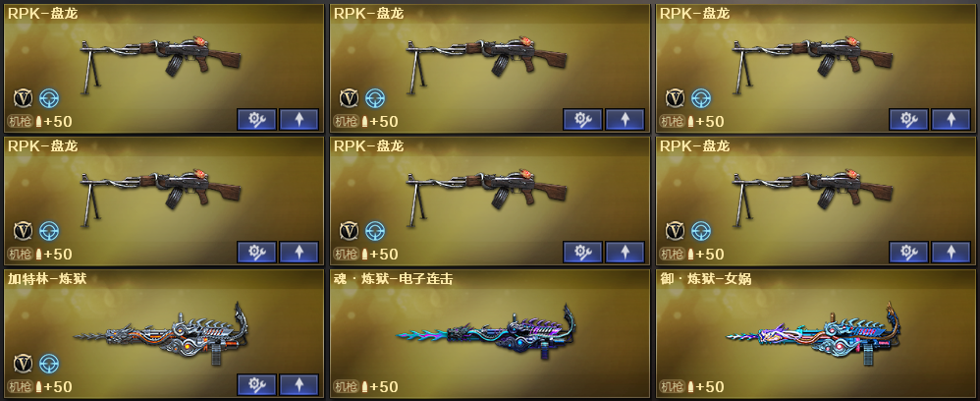
Task: Click the 机枪 tag on 魂·炼狱-电子连击 card
Action: tap(346, 386)
